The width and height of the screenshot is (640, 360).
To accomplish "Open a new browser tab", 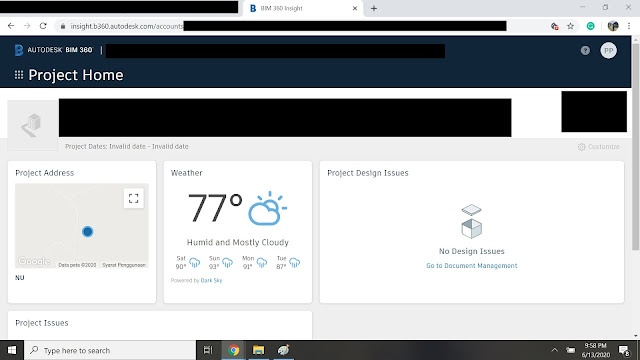I will click(374, 8).
